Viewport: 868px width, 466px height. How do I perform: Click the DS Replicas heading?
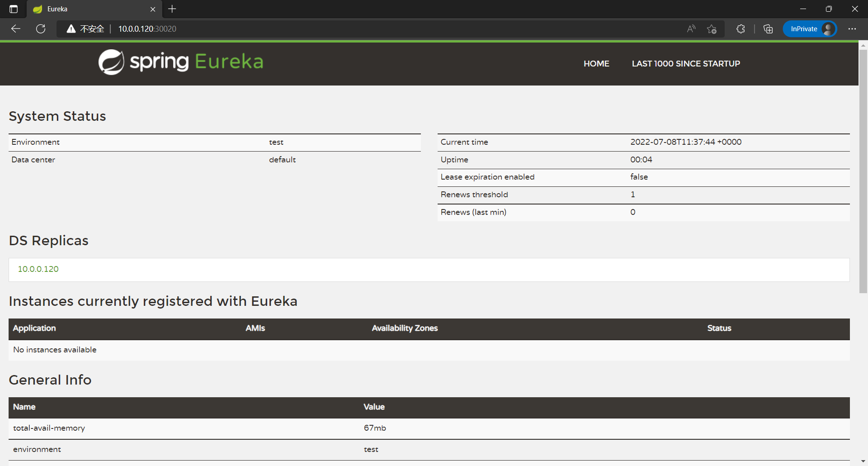48,241
